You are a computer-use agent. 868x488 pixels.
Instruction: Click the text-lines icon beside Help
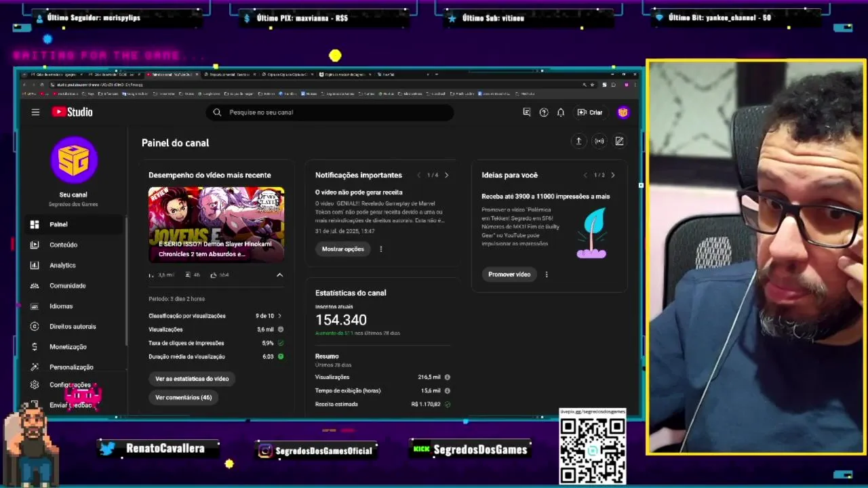527,113
